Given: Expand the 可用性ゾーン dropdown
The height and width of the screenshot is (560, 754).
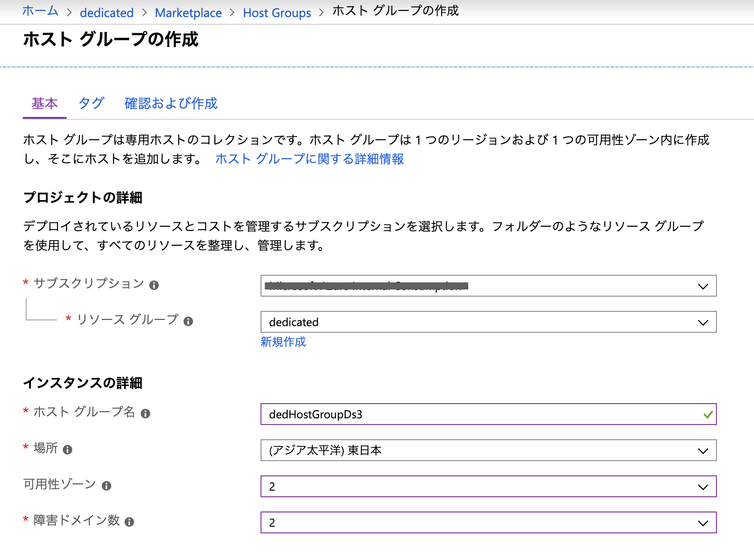Looking at the screenshot, I should pyautogui.click(x=488, y=487).
